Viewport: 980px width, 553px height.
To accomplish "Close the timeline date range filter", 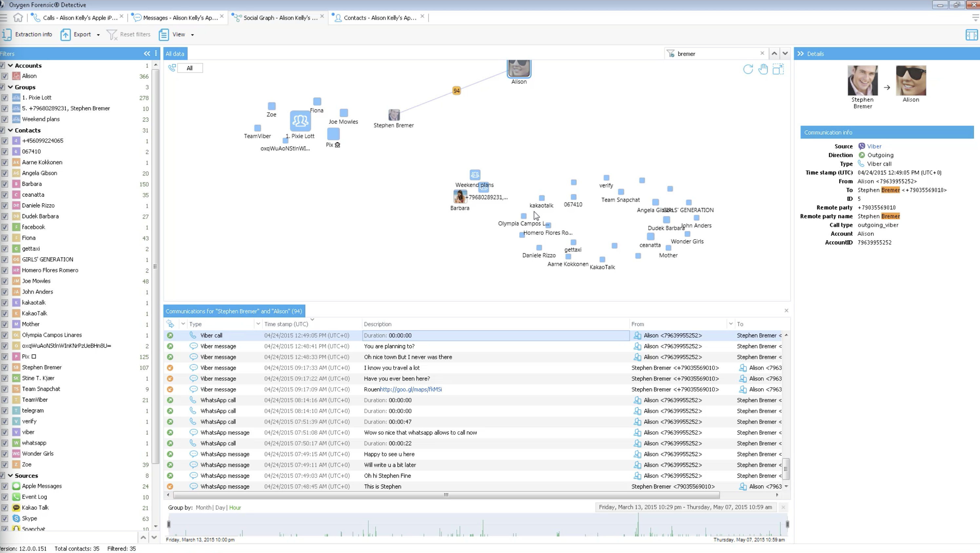I will point(783,507).
